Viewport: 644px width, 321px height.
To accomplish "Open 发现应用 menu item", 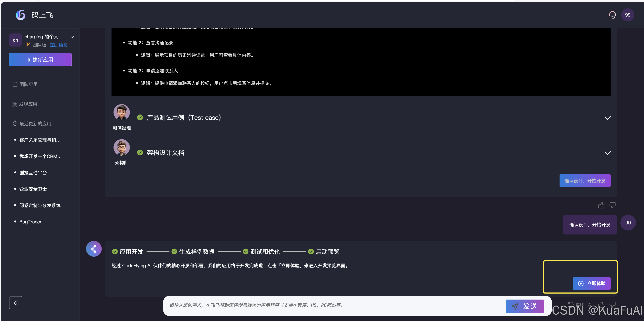I will point(28,104).
